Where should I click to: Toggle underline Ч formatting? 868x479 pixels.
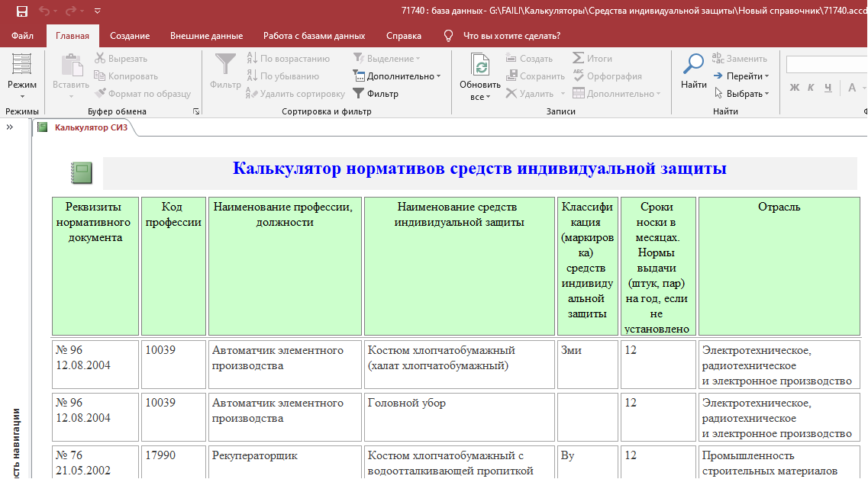(x=828, y=88)
